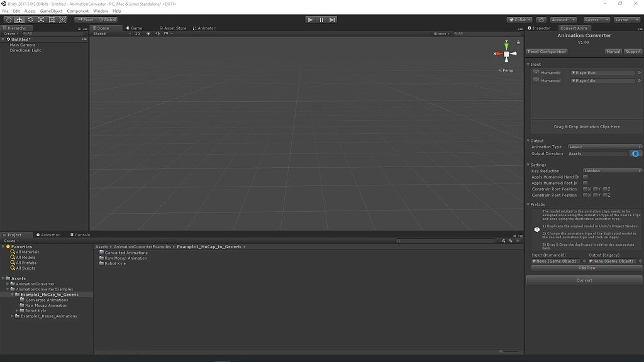Image resolution: width=644 pixels, height=362 pixels.
Task: Click the Pause button in the toolbar
Action: (321, 19)
